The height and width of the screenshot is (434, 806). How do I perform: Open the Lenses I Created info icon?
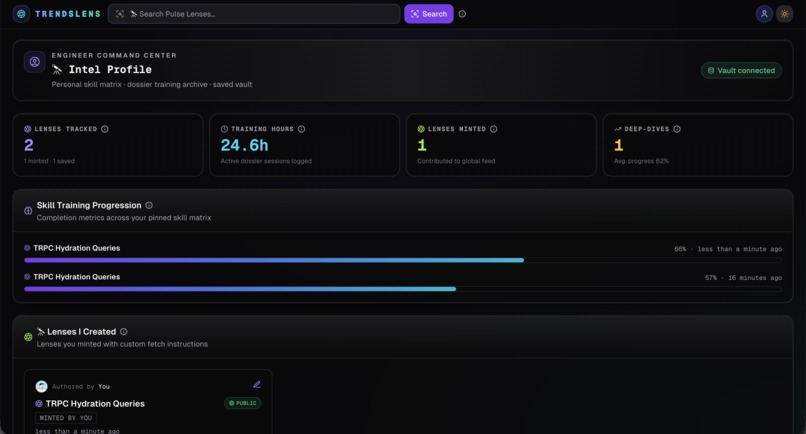tap(123, 332)
